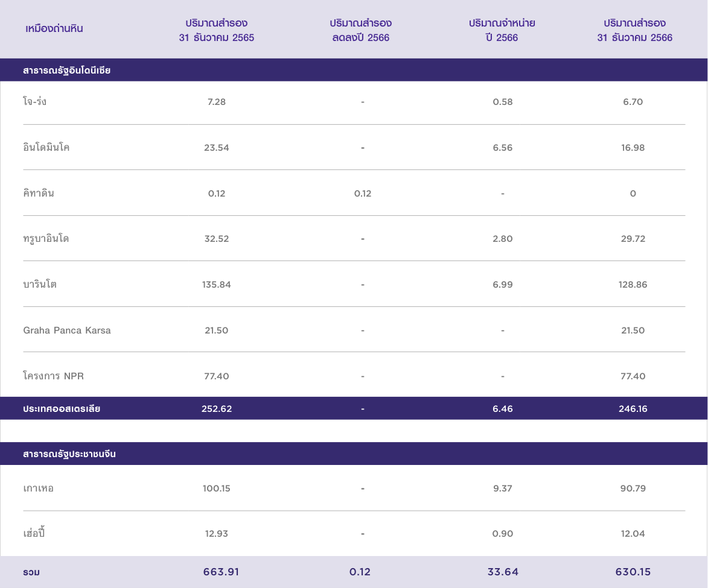Click 0.12 in คิทาดิน reserve decrease column
Viewport: 708px width, 588px height.
363,194
